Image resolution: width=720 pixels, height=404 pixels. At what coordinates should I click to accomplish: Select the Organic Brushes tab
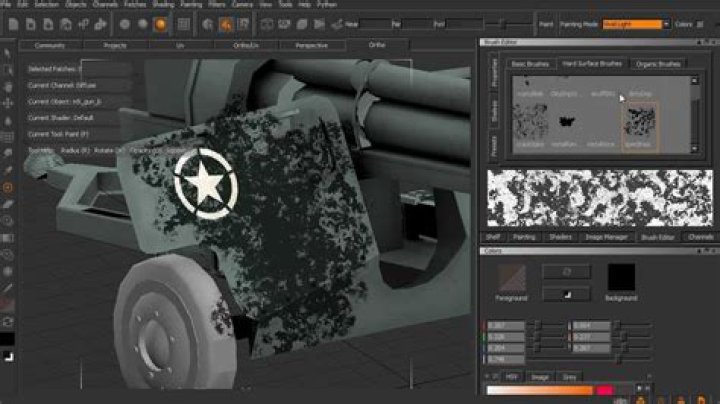(x=658, y=64)
